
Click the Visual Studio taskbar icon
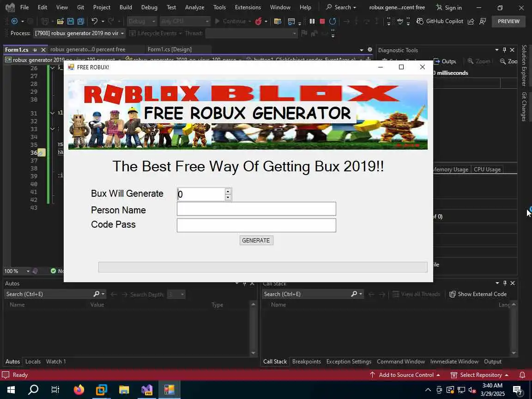coord(147,389)
